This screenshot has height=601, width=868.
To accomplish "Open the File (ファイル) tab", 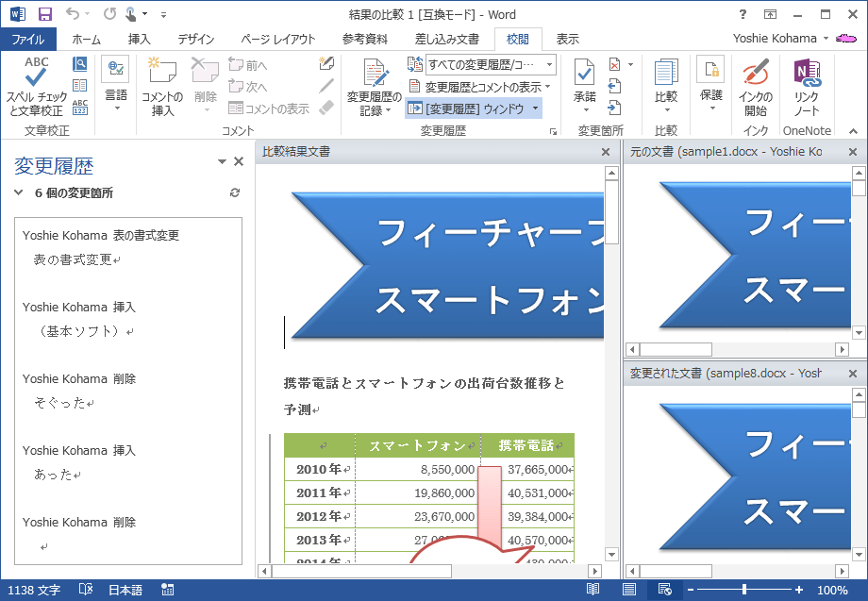I will pyautogui.click(x=28, y=40).
